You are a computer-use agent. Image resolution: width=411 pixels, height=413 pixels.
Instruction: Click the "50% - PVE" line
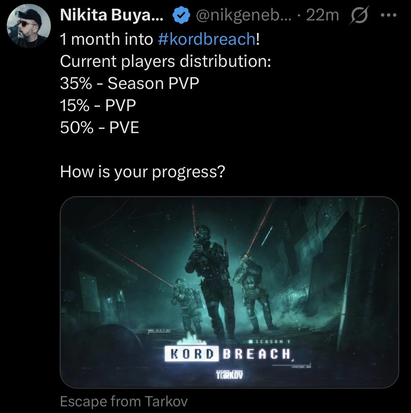point(99,128)
